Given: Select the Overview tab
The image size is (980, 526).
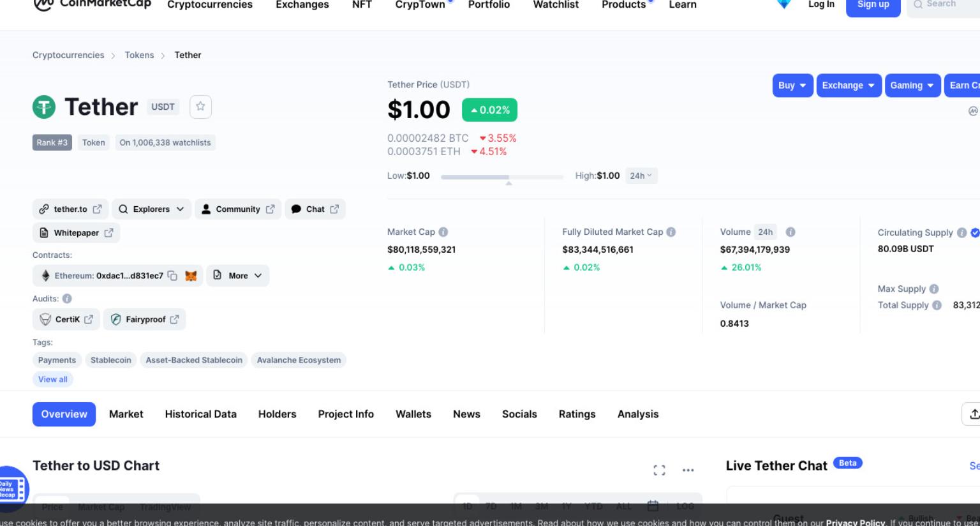Looking at the screenshot, I should coord(64,414).
